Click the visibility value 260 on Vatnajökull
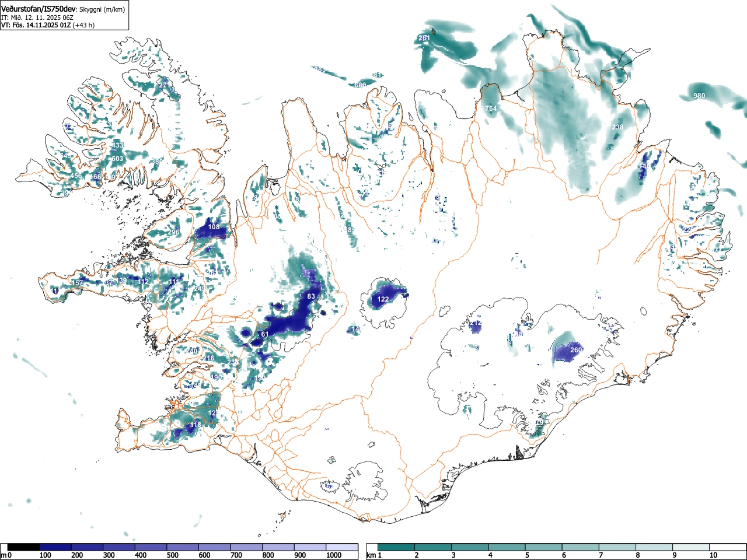The image size is (747, 560). (x=576, y=350)
